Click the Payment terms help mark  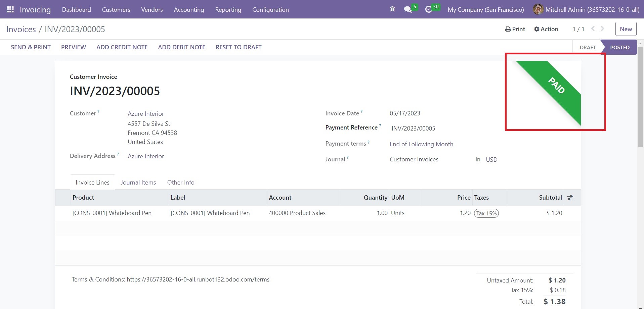(x=369, y=142)
